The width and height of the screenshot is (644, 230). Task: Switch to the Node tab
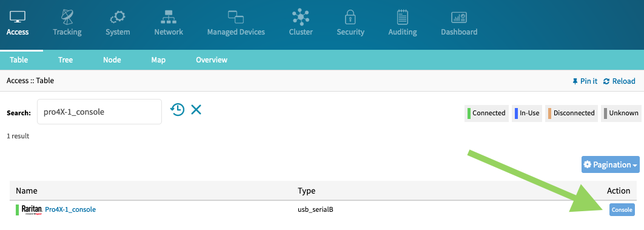(x=112, y=60)
